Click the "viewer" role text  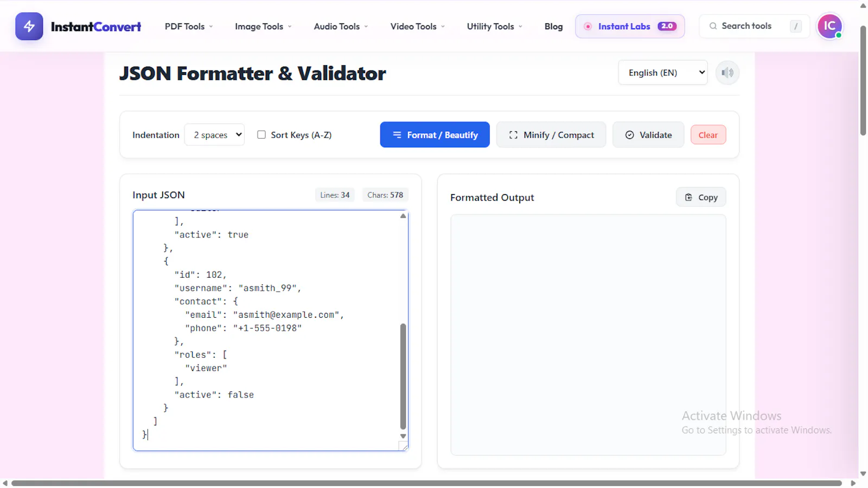(x=206, y=368)
